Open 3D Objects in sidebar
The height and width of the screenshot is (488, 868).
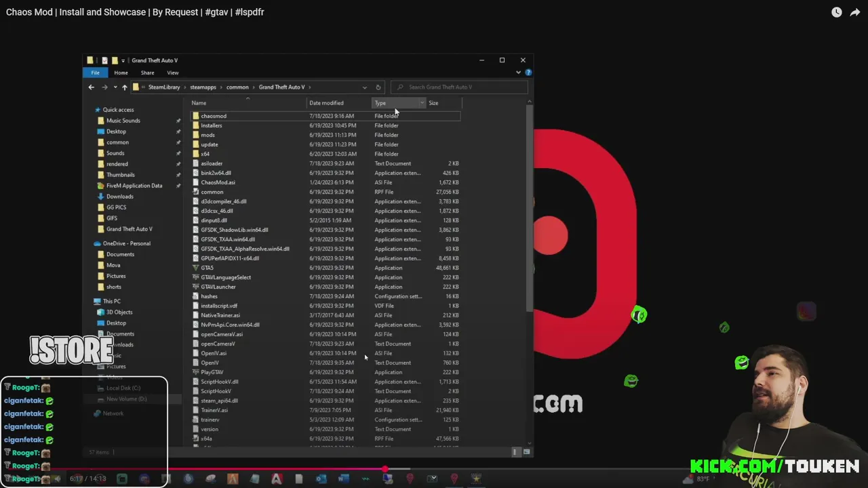tap(119, 312)
